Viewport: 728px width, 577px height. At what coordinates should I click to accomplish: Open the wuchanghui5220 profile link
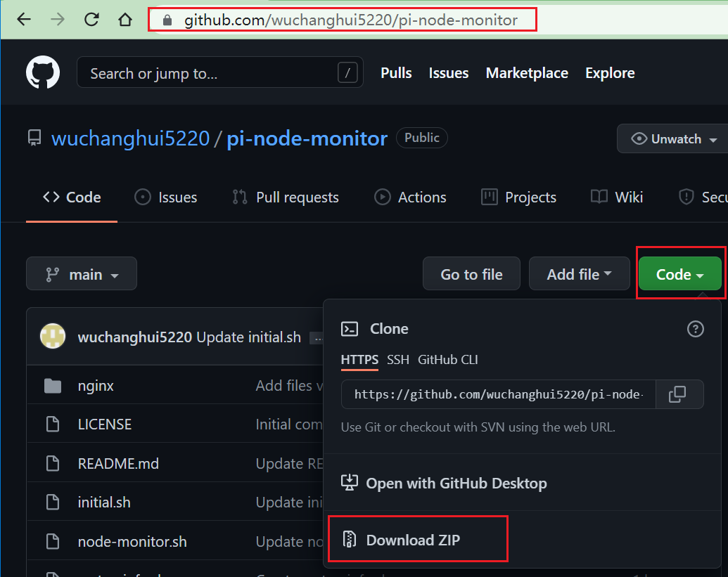[x=130, y=138]
